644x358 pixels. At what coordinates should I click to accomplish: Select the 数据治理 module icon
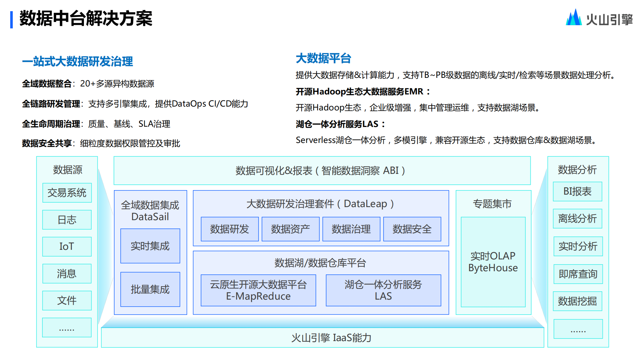(351, 229)
